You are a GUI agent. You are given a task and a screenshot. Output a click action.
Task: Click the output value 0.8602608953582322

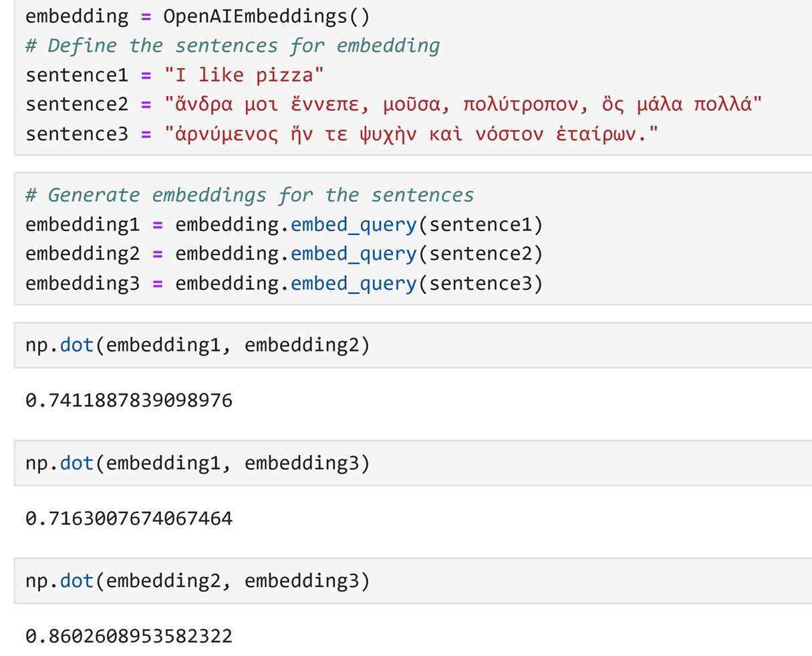[x=129, y=636]
